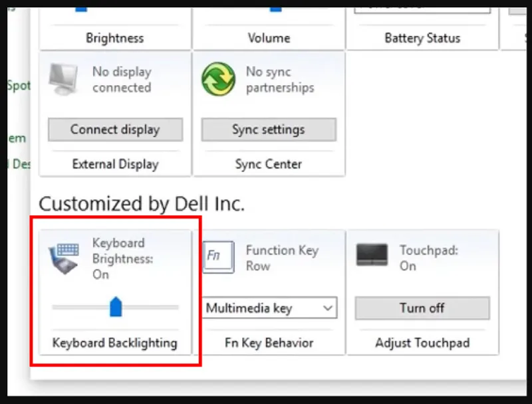Open the Battery Status power plan dropdown
Screen dimensions: 532x404
[422, 10]
